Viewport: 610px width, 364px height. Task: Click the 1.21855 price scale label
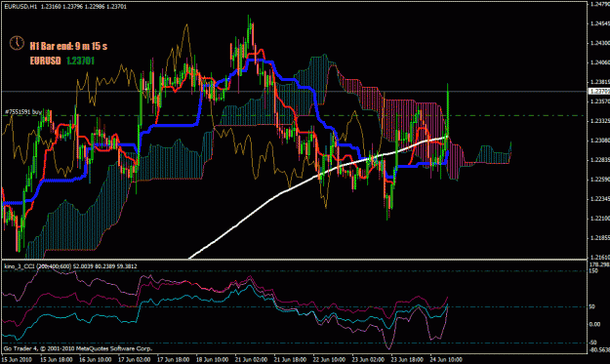click(600, 237)
